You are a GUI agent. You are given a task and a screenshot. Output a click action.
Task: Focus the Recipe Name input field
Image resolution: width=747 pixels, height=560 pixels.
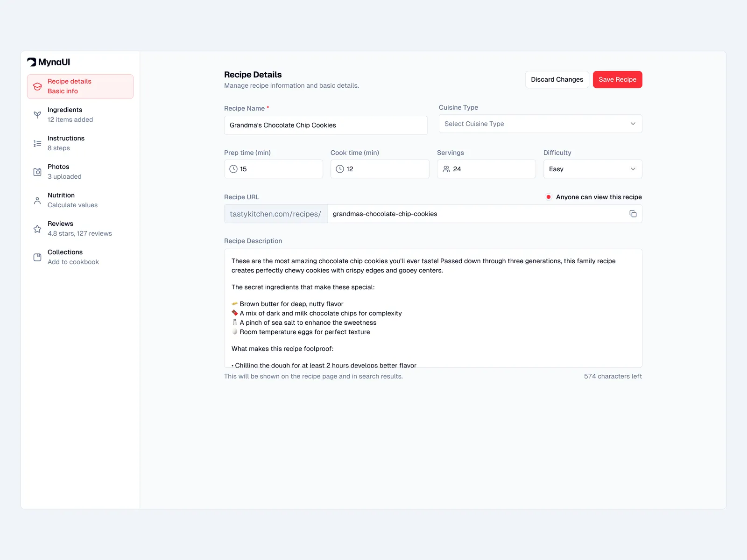[325, 125]
